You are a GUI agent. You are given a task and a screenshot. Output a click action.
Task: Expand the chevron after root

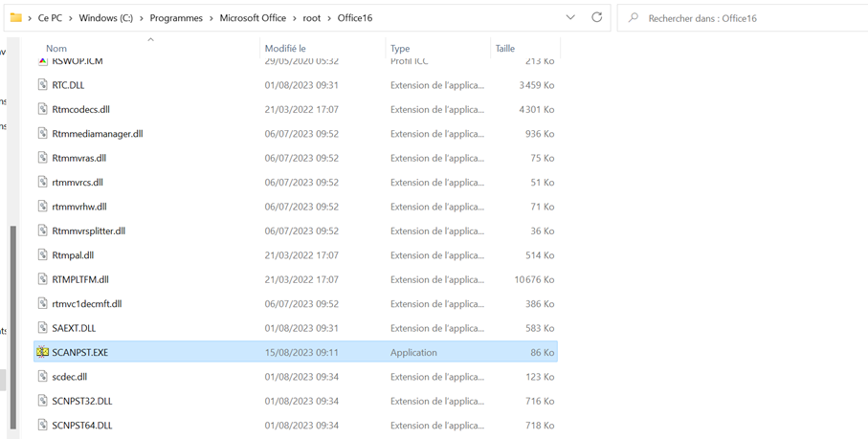click(x=329, y=18)
